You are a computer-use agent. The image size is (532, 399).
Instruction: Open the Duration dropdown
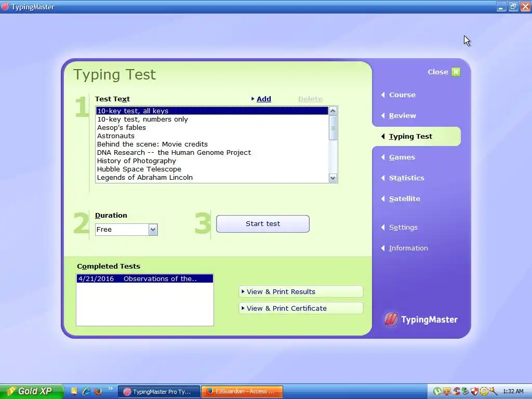[153, 230]
